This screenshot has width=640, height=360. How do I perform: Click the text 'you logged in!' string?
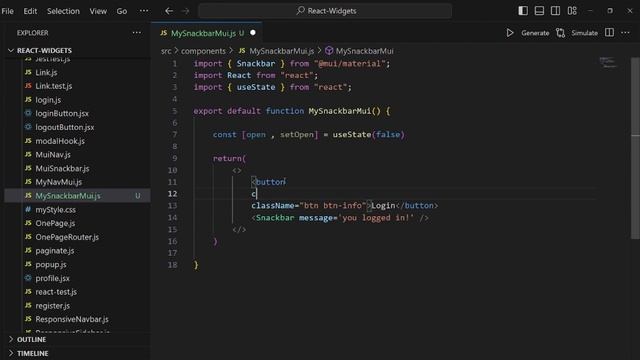376,218
